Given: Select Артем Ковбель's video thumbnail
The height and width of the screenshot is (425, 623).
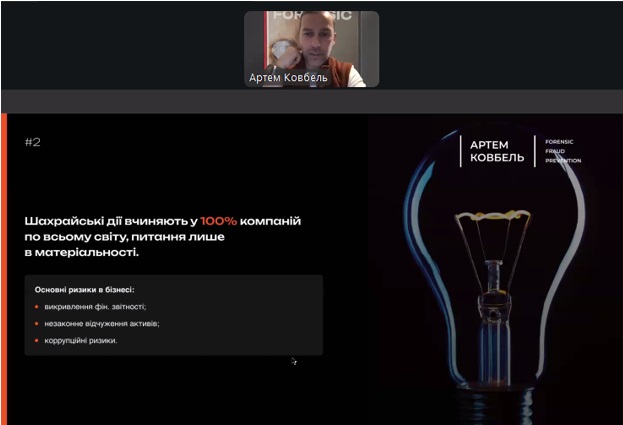Looking at the screenshot, I should [x=312, y=49].
